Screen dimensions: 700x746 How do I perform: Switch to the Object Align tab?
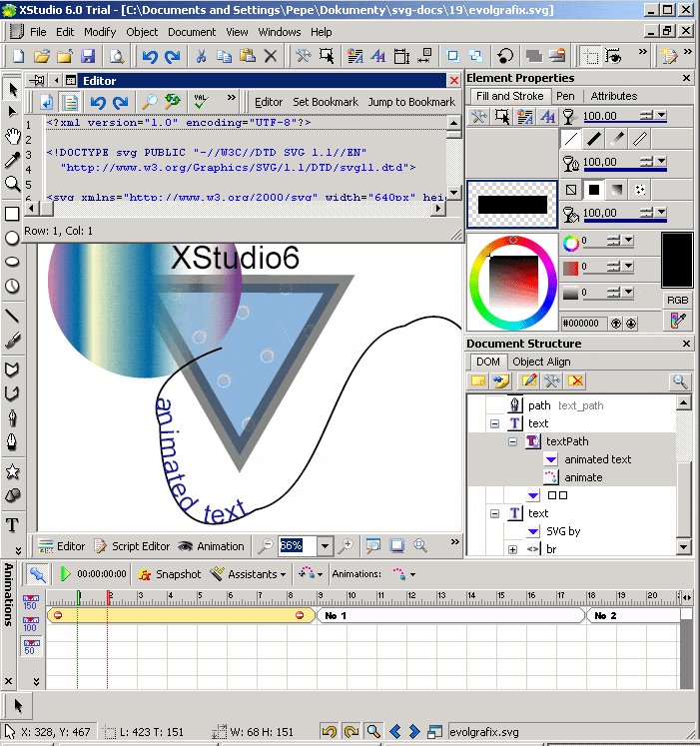541,362
